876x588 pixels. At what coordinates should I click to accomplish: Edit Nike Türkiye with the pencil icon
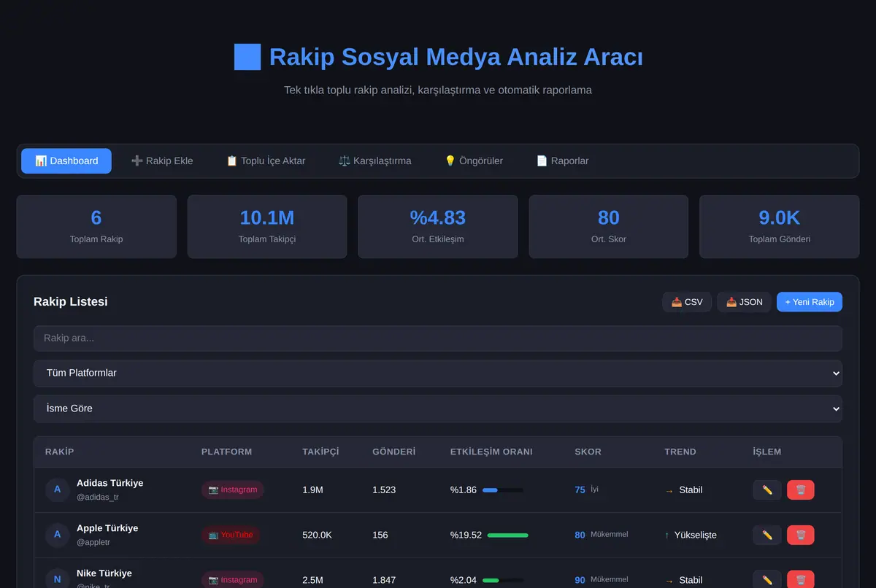point(767,580)
